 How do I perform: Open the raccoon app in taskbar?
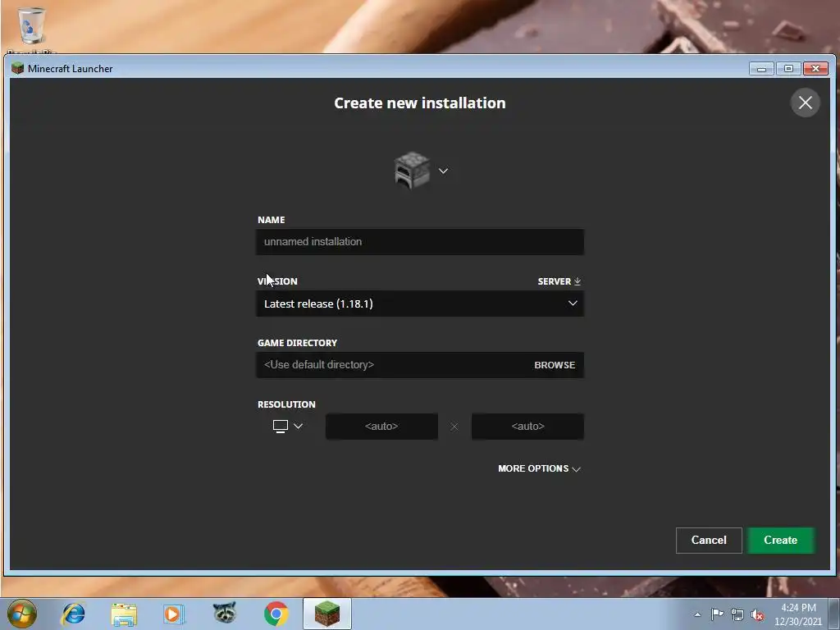coord(225,614)
